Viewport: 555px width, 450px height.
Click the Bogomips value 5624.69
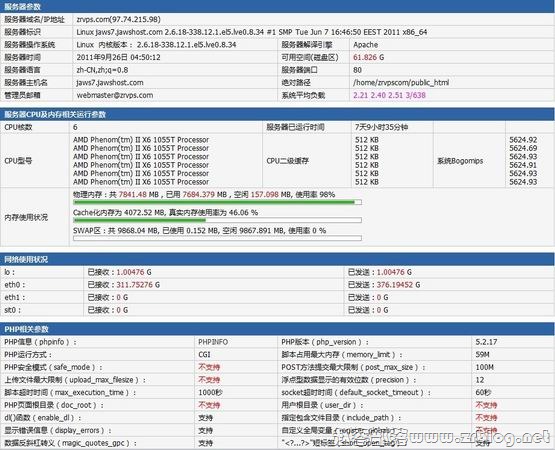523,148
